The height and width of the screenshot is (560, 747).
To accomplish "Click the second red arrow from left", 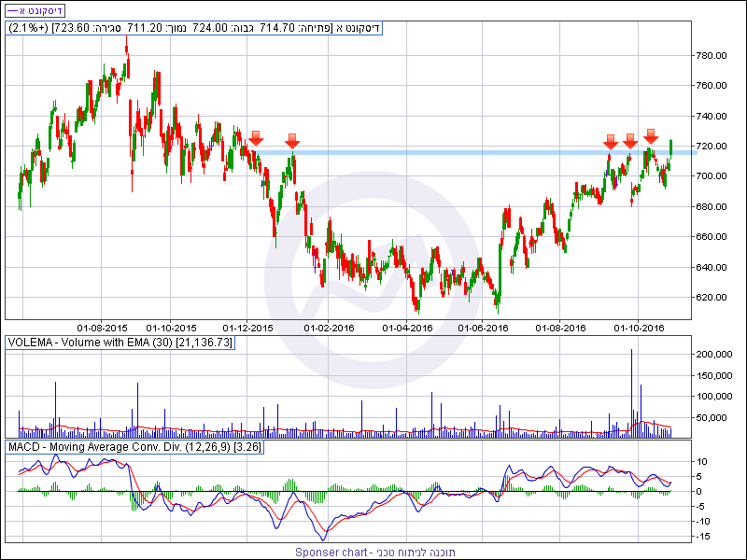I will (x=292, y=142).
